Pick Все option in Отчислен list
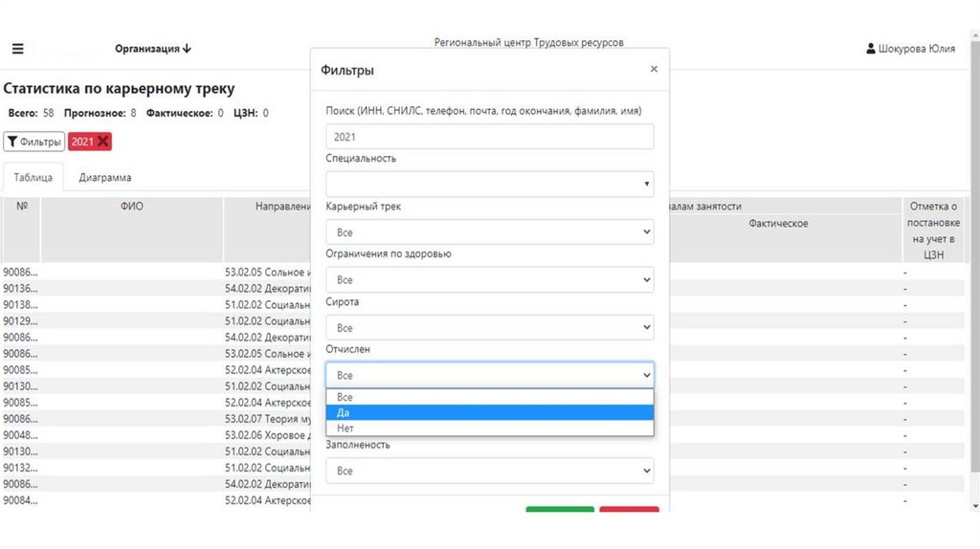Viewport: 980px width, 549px height. [x=489, y=397]
